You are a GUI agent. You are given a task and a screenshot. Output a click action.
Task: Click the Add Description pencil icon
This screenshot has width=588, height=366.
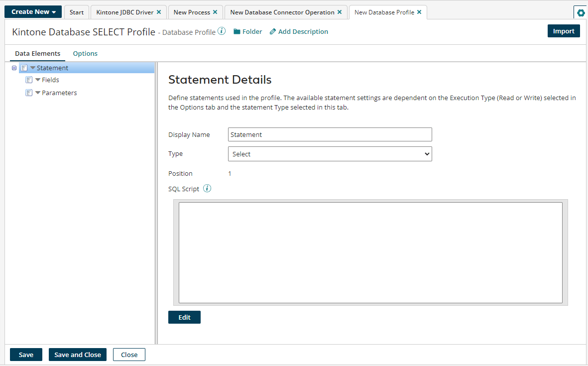[272, 32]
